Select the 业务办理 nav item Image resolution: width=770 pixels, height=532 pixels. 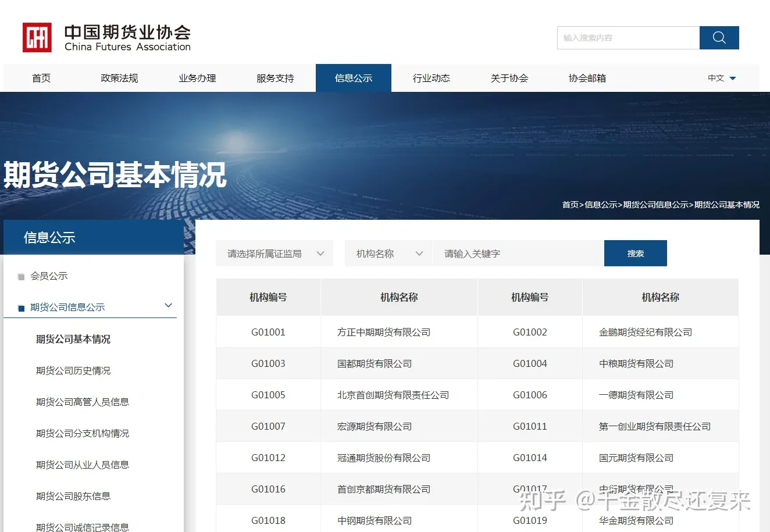tap(197, 78)
